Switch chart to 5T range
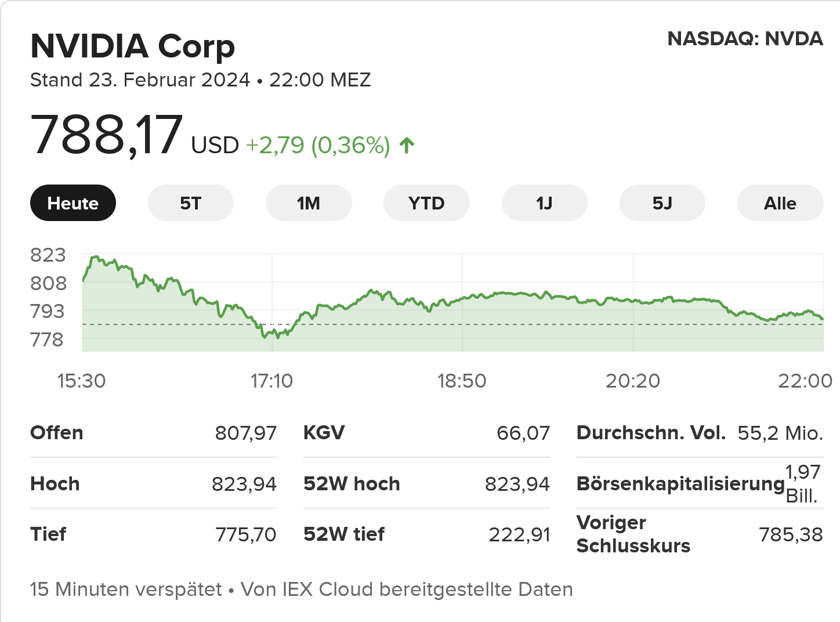The width and height of the screenshot is (840, 622). [191, 203]
